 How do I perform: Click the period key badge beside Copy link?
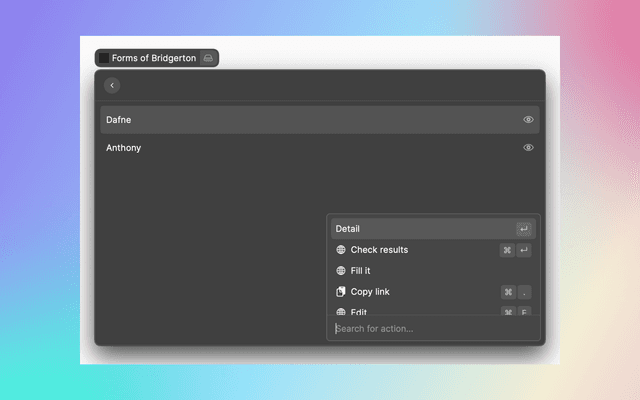(524, 292)
